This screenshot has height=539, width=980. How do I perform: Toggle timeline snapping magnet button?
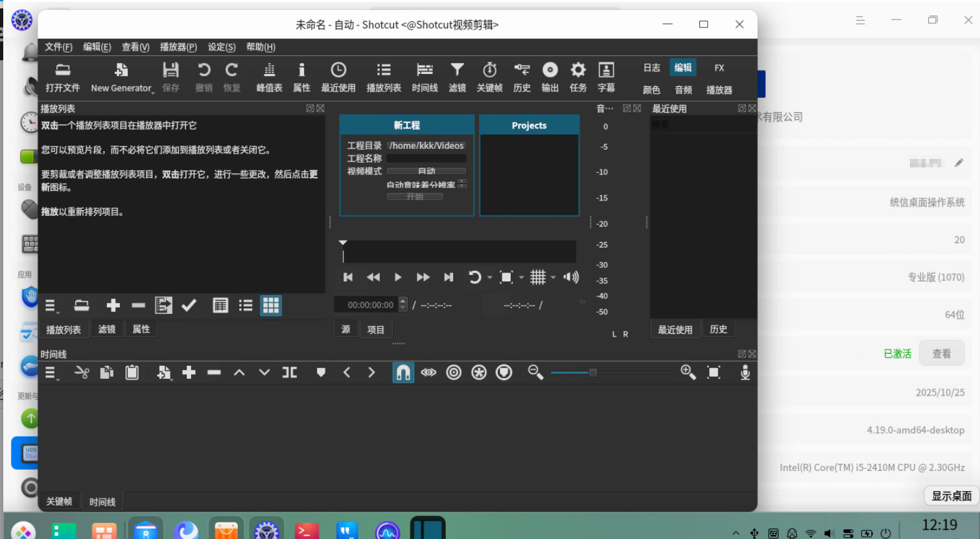point(403,372)
